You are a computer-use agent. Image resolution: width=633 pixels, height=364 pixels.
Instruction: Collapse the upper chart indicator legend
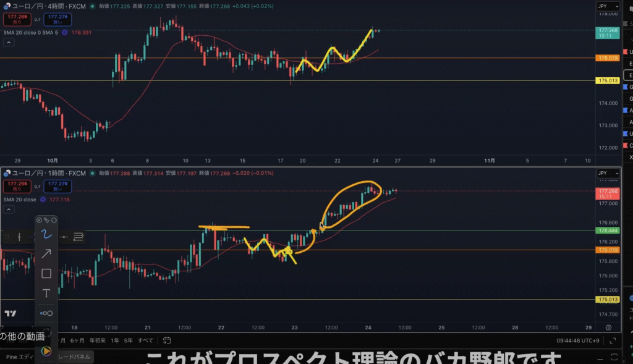[9, 43]
